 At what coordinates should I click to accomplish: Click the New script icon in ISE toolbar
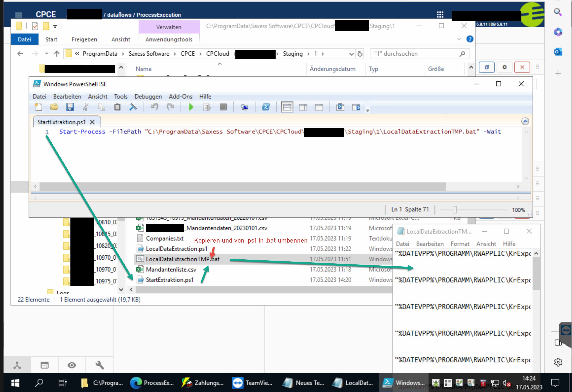(x=38, y=107)
